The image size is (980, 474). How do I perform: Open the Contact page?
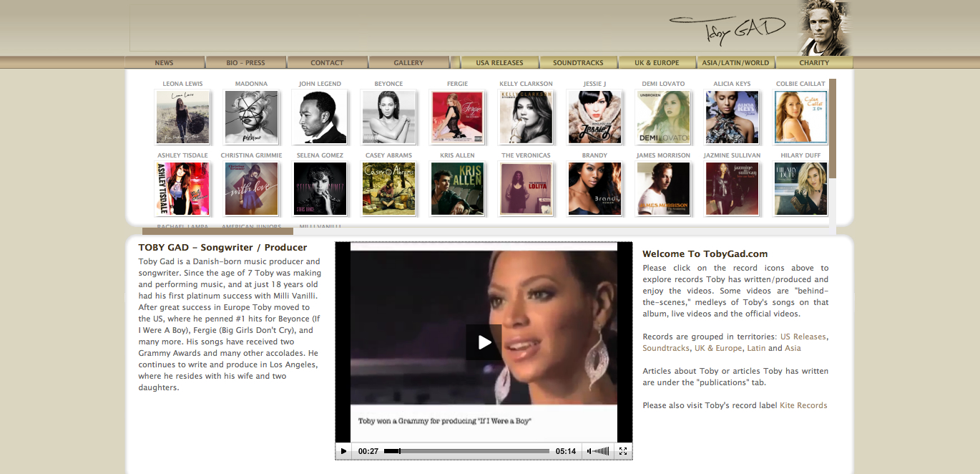(328, 62)
